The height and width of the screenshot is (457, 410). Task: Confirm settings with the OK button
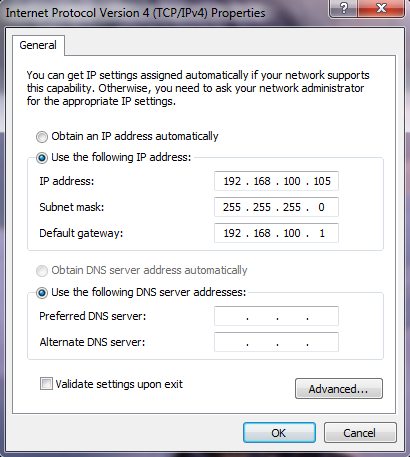[279, 433]
